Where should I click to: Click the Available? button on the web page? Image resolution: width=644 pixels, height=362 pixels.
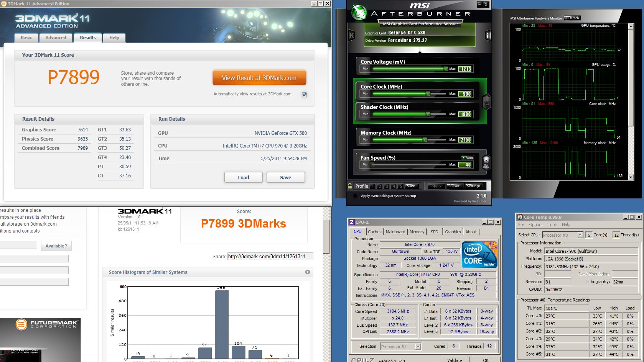pyautogui.click(x=56, y=246)
